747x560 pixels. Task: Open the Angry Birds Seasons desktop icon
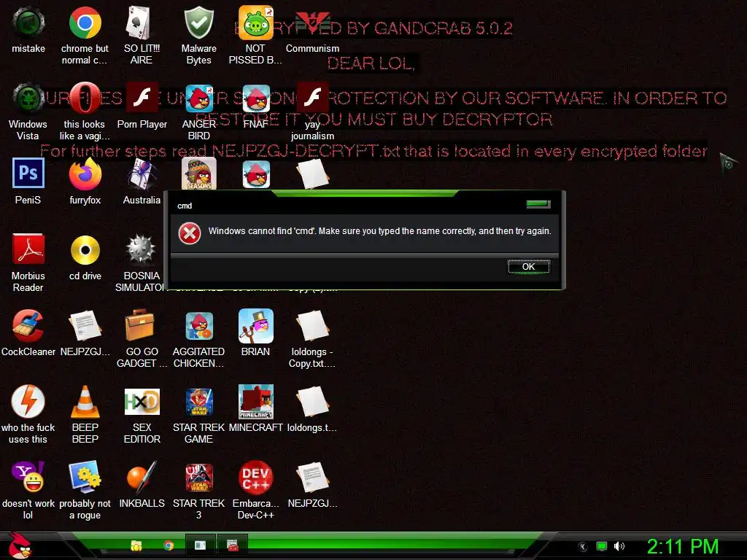[198, 174]
